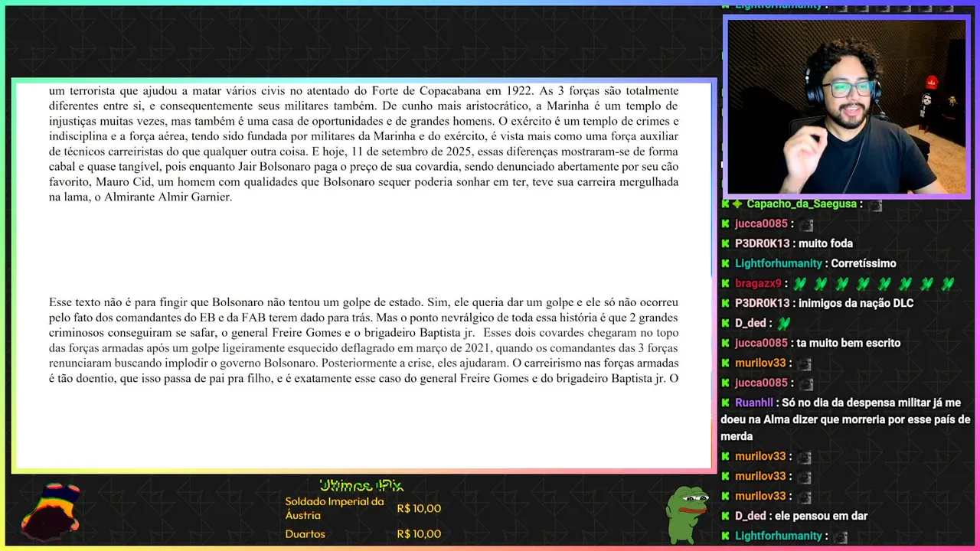
Task: Open the streamer webcam thumbnail
Action: coord(846,106)
